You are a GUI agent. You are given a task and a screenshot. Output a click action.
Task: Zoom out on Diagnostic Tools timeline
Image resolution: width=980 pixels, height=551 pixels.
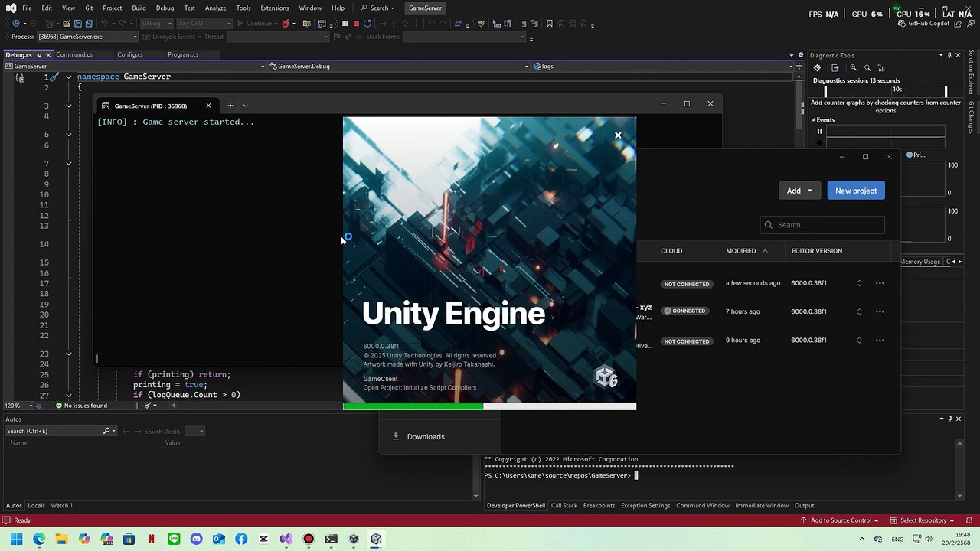[x=867, y=68]
